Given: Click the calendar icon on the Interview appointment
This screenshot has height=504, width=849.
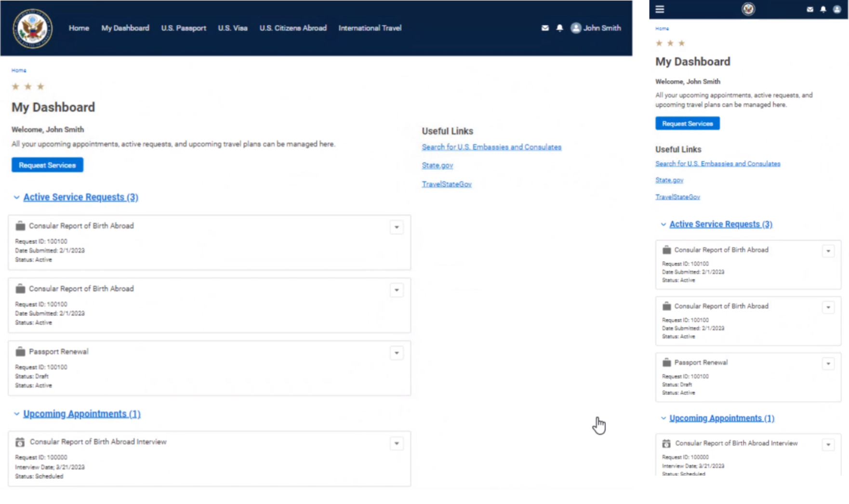Looking at the screenshot, I should point(20,442).
